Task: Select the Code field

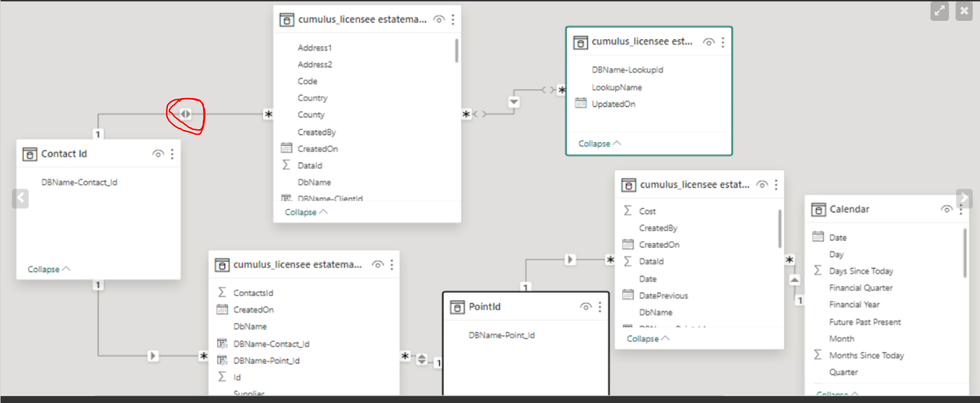Action: pos(308,81)
